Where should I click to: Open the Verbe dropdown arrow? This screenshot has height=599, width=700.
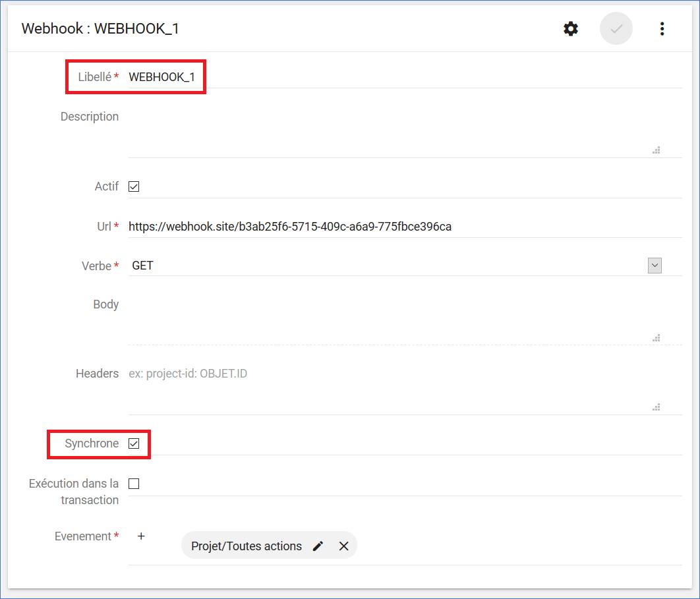(655, 266)
